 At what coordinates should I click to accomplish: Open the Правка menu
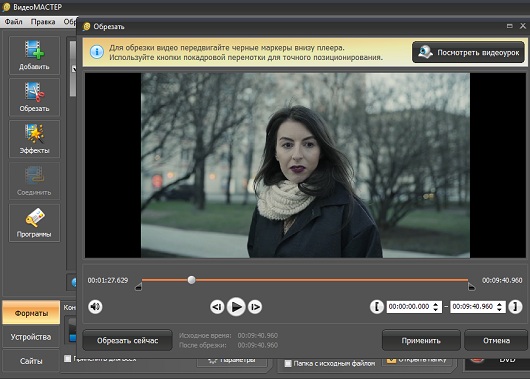click(x=43, y=22)
